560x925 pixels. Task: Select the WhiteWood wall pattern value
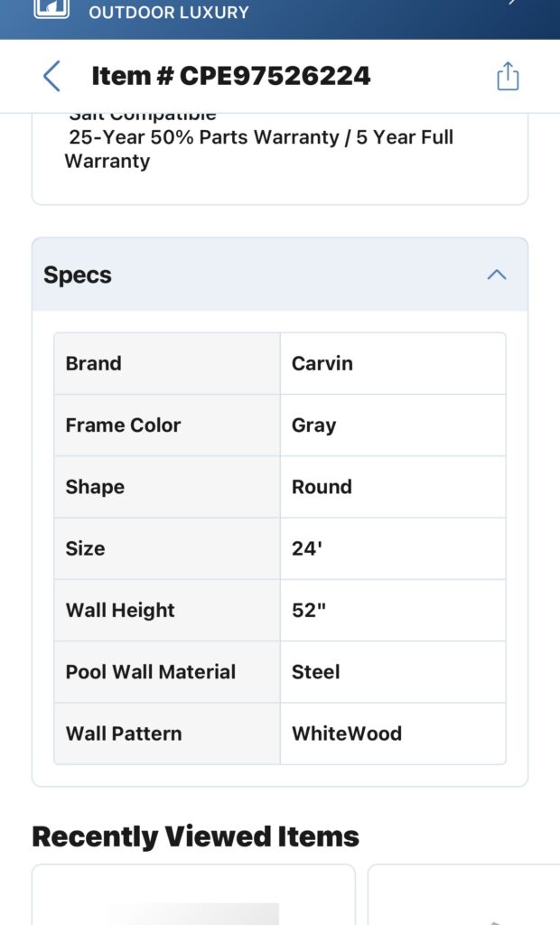click(x=347, y=733)
